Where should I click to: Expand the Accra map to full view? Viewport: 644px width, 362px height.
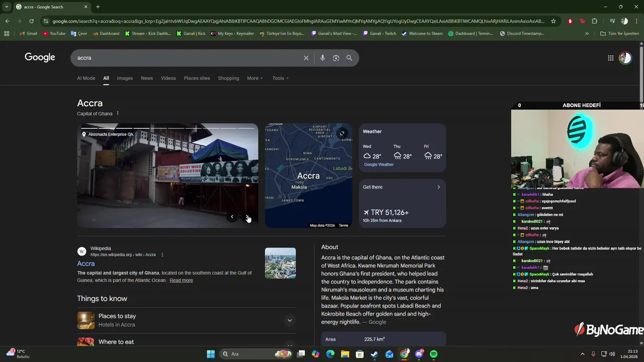342,133
